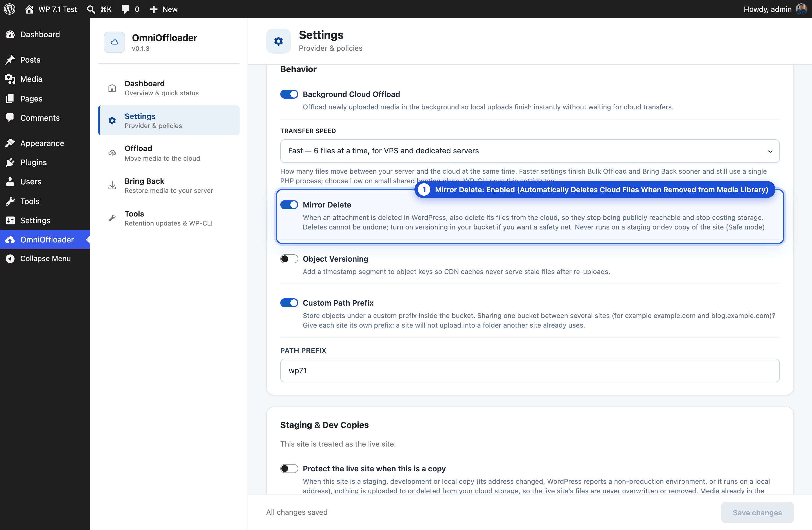Screen dimensions: 812x530
Task: Click the Appearance paintbrush icon
Action: tap(10, 143)
